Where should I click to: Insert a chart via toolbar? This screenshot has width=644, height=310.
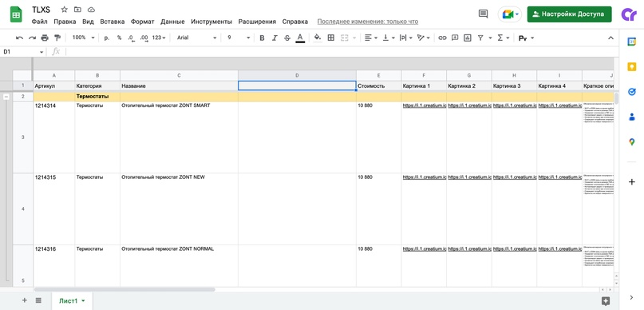(x=467, y=38)
